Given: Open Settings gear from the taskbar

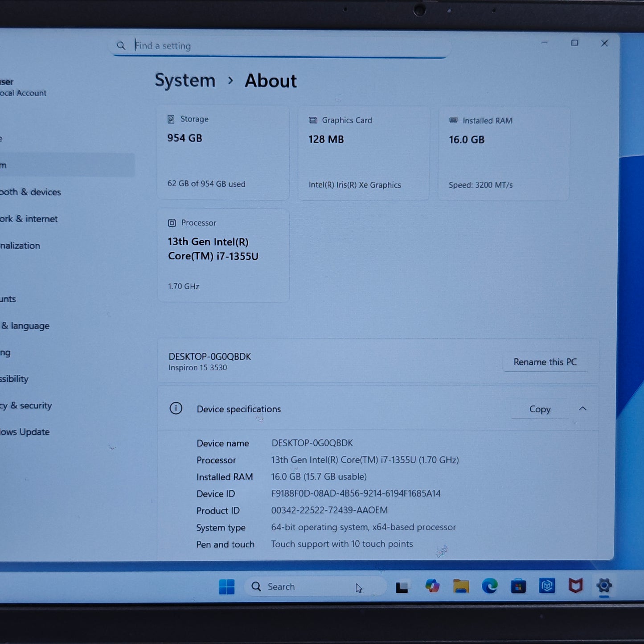Looking at the screenshot, I should [x=604, y=587].
